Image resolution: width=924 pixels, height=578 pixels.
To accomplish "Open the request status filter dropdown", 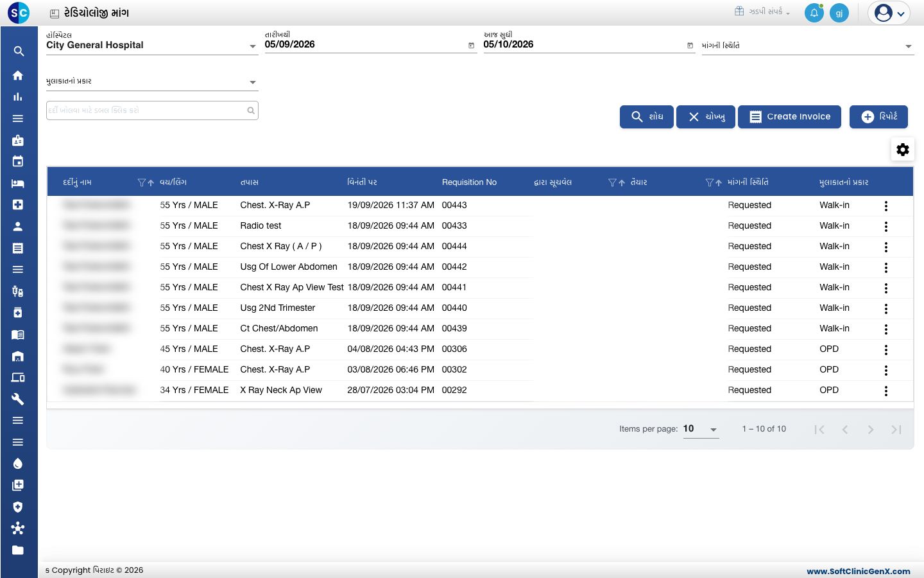I will 808,46.
